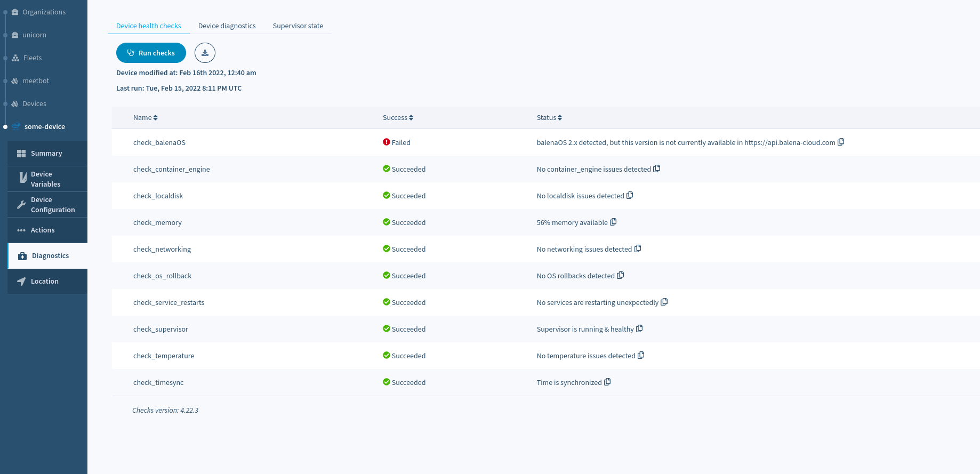980x474 pixels.
Task: Open the Location sidebar item
Action: 44,282
